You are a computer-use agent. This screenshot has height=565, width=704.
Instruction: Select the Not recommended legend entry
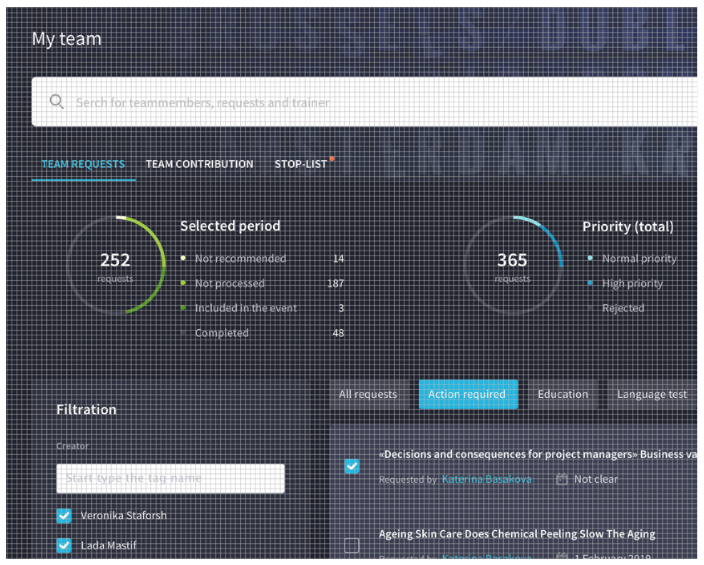tap(240, 259)
